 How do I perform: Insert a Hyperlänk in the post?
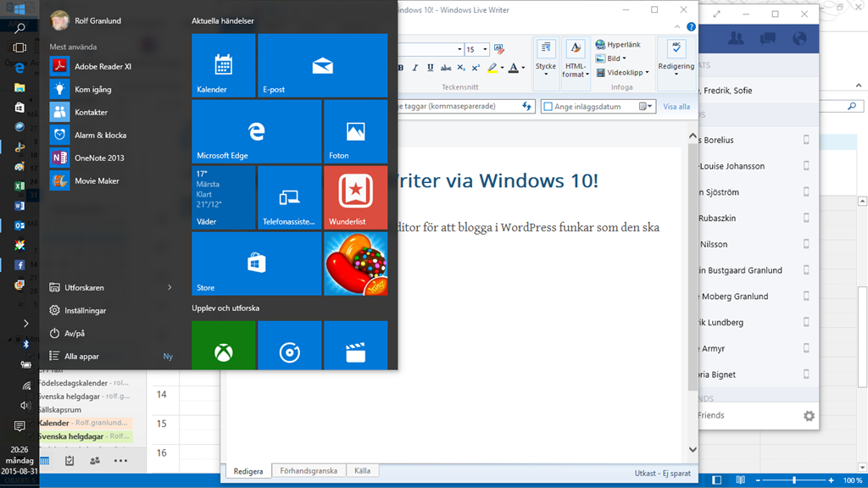(x=618, y=45)
